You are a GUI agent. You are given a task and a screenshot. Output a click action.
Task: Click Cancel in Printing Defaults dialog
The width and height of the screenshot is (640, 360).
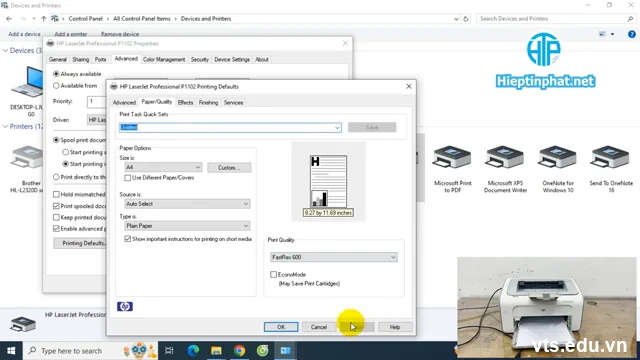tap(318, 327)
